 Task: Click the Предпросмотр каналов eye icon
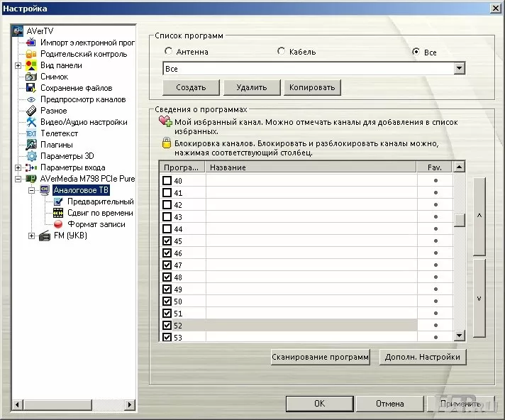pos(31,99)
